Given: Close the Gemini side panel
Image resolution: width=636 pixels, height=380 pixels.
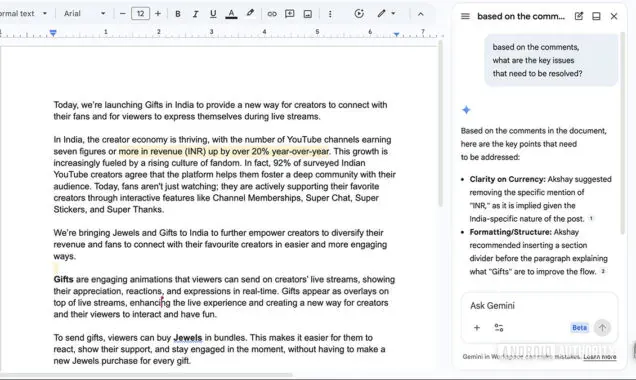Looking at the screenshot, I should pyautogui.click(x=614, y=16).
